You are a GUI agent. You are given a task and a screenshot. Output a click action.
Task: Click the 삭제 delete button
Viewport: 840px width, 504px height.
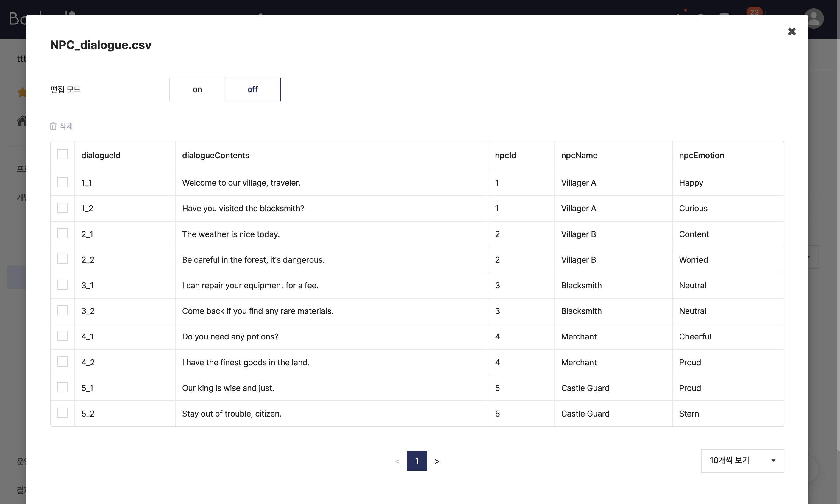click(x=62, y=126)
